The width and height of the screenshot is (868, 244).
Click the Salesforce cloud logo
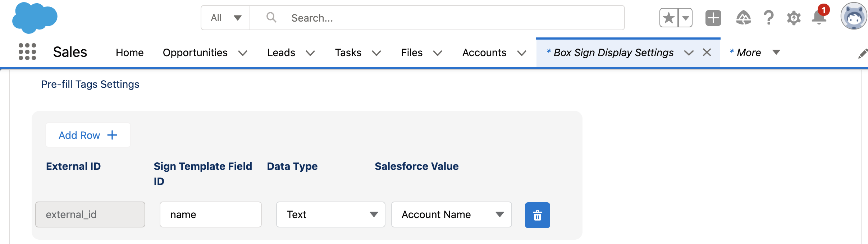coord(35,18)
